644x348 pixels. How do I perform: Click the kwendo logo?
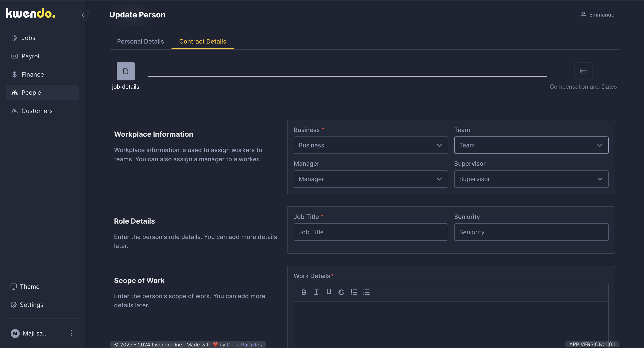(x=30, y=13)
